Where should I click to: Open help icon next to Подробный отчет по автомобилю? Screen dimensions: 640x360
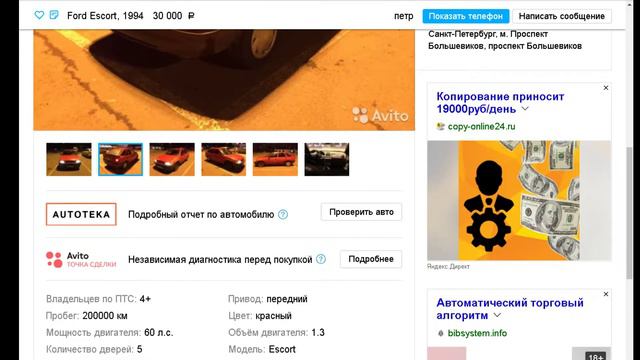point(283,214)
